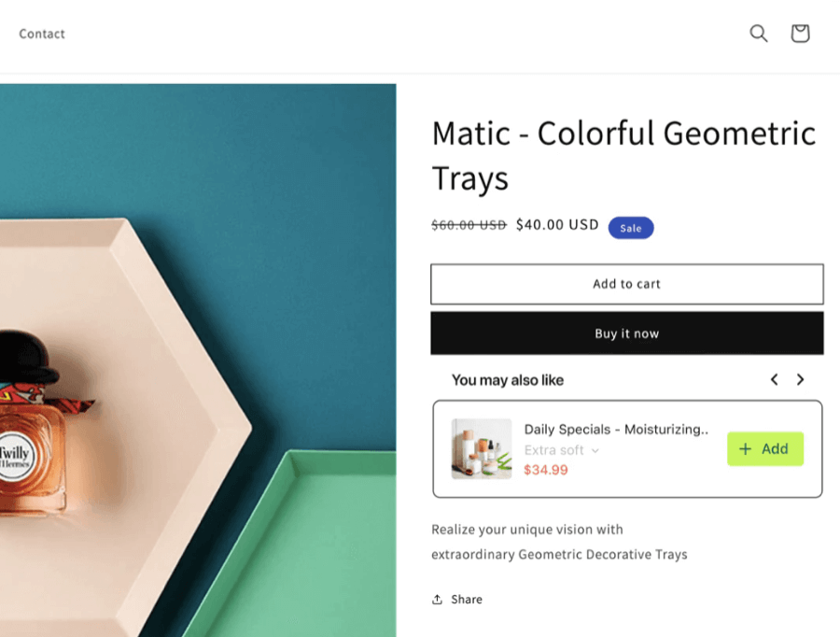Viewport: 840px width, 637px height.
Task: Click the Share icon below description
Action: [x=437, y=600]
